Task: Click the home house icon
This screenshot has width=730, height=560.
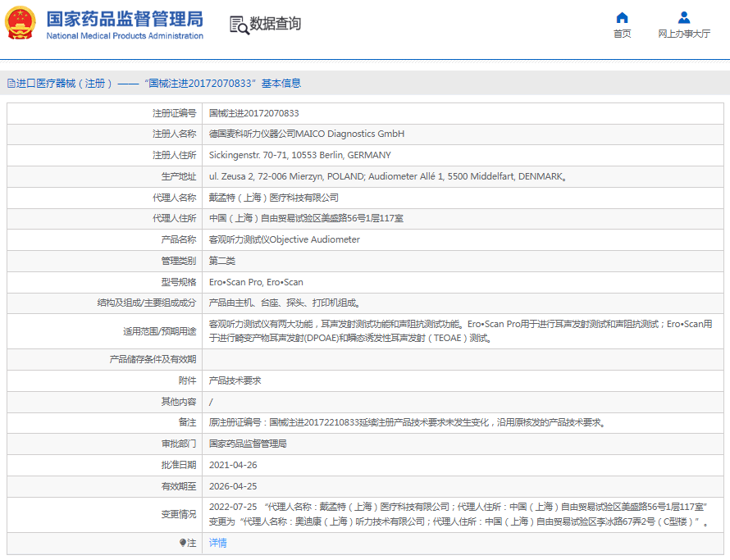Action: pyautogui.click(x=622, y=17)
